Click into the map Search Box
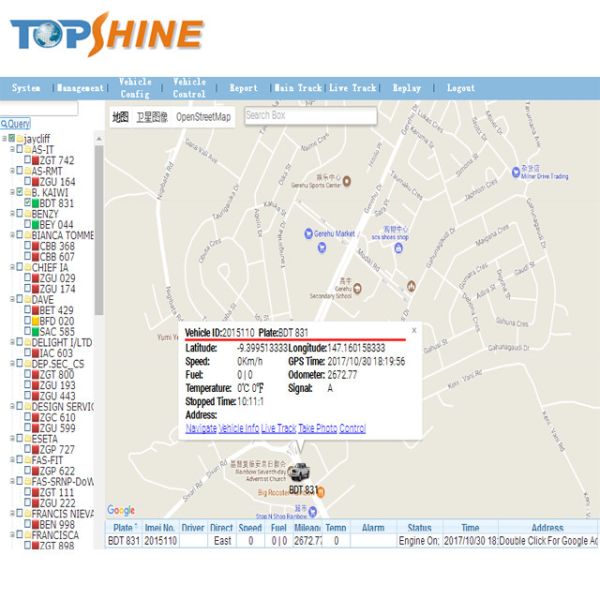The image size is (600, 600). tap(310, 115)
